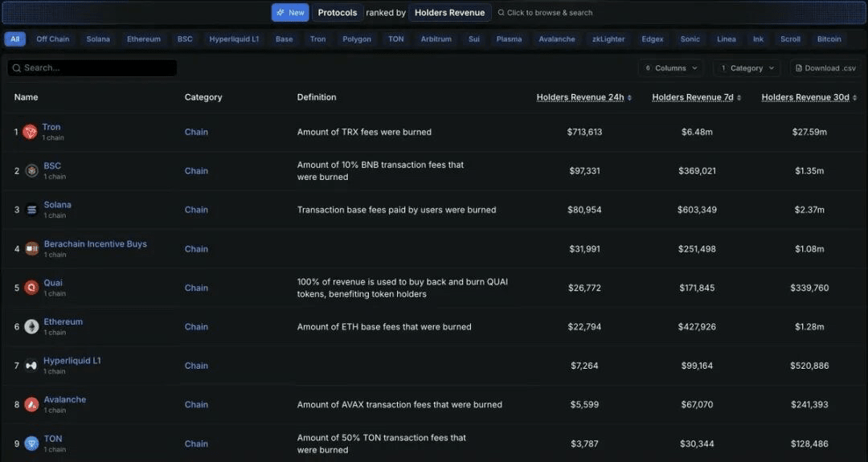
Task: Focus the table Search field
Action: pos(92,68)
